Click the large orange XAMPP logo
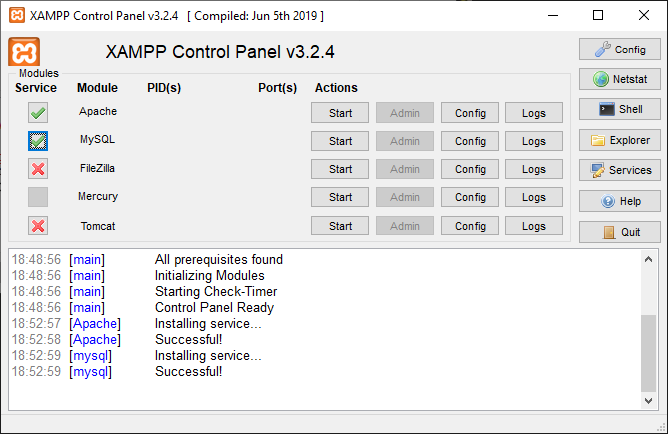 (24, 52)
